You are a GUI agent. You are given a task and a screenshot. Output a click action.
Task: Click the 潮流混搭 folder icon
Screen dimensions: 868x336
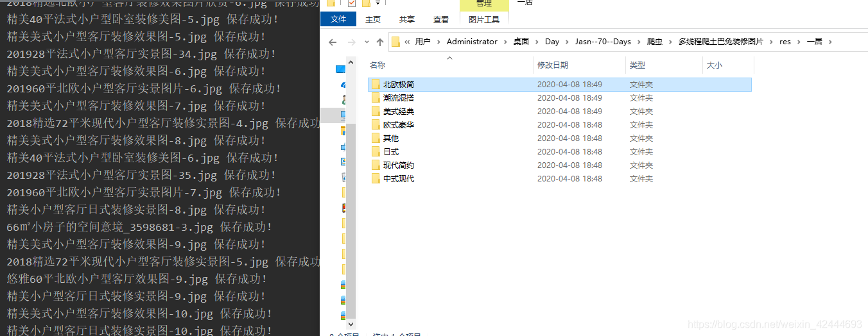point(376,97)
